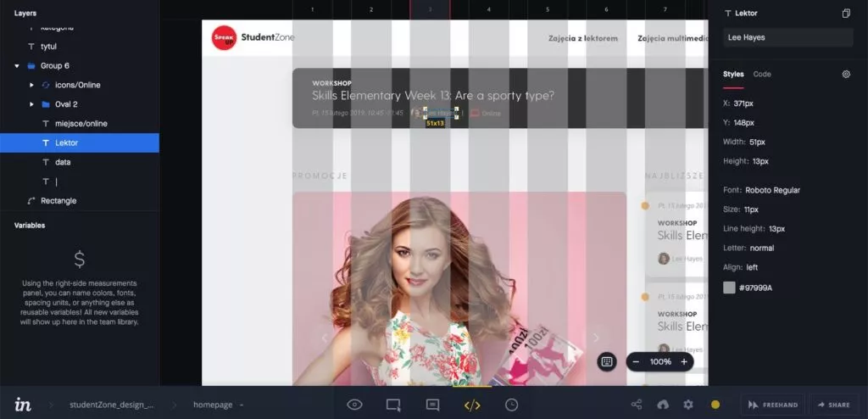This screenshot has height=419, width=868.
Task: Zoom out with the minus button
Action: click(x=637, y=361)
